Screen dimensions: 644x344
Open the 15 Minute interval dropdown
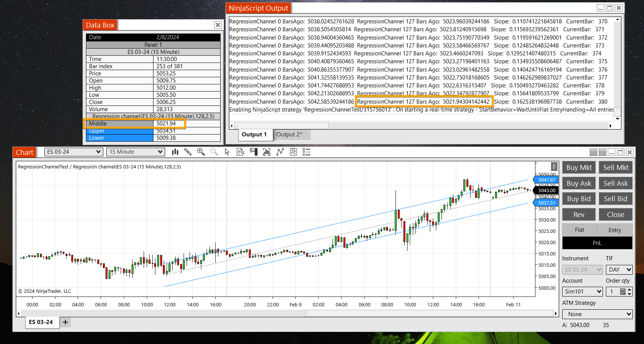(x=136, y=152)
